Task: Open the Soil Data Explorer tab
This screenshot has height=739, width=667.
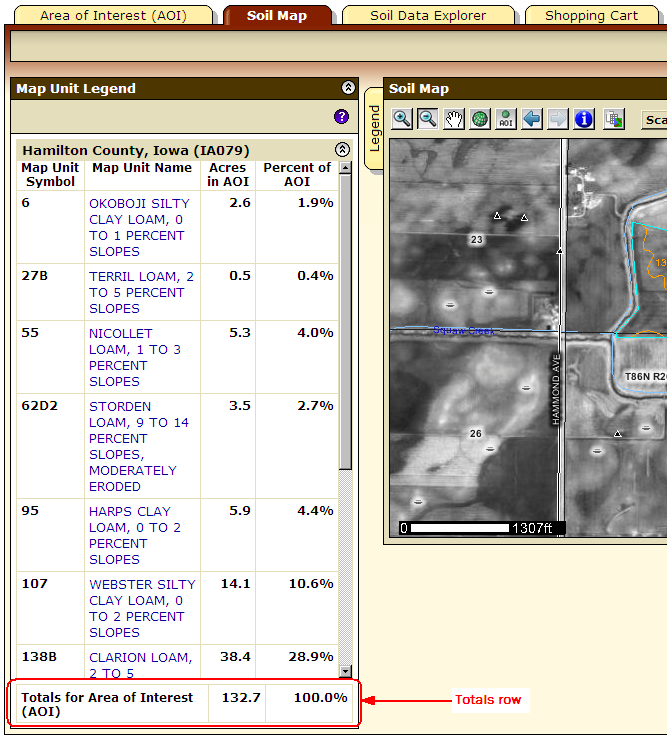Action: pos(428,16)
